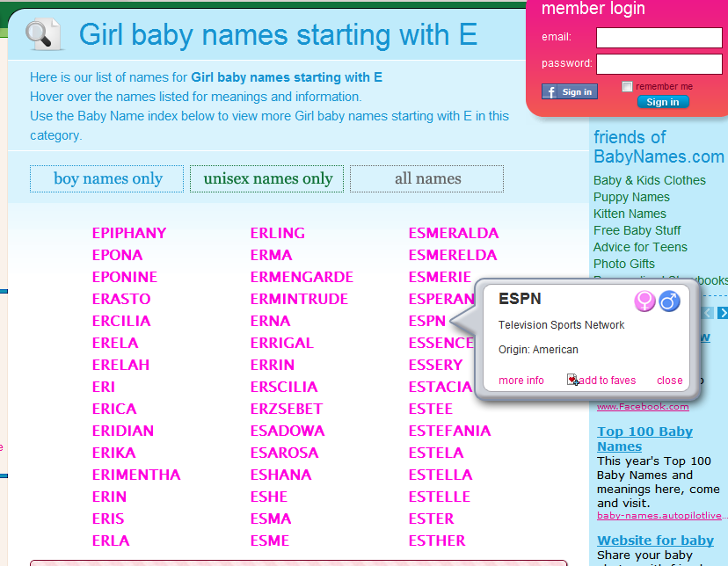The width and height of the screenshot is (728, 566).
Task: Open Free Baby Stuff link
Action: click(x=637, y=230)
